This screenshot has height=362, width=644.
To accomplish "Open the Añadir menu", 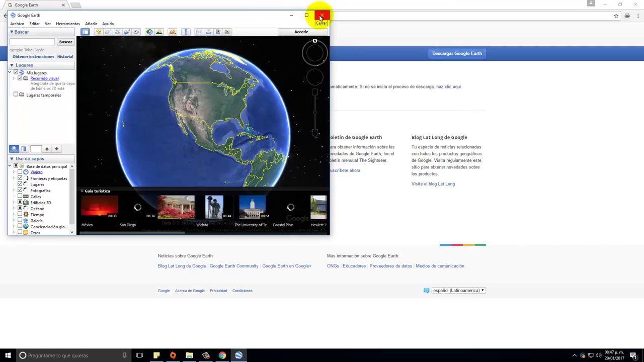I will tap(91, 24).
